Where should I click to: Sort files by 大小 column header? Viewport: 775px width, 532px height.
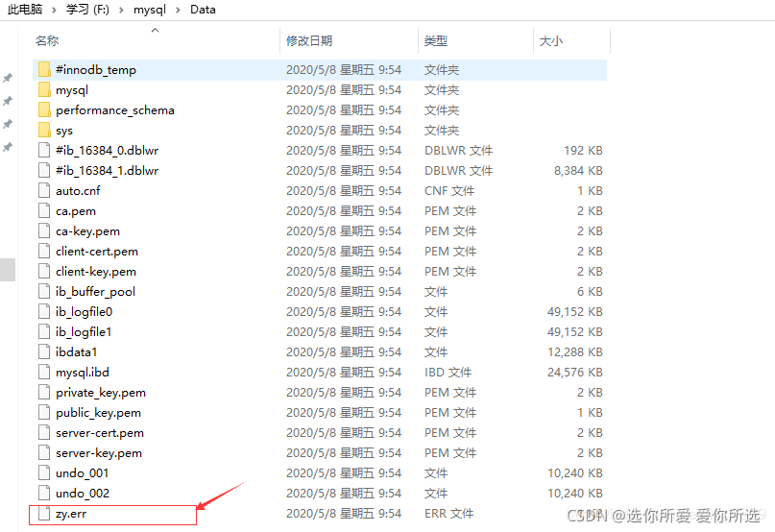click(x=550, y=40)
